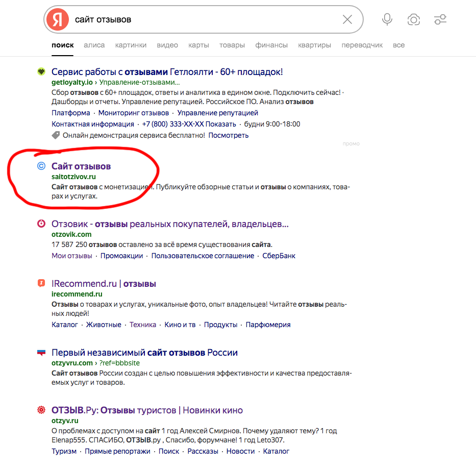Click the Getloyalty favicon icon
Viewport: 476px width, 468px height.
pos(41,72)
